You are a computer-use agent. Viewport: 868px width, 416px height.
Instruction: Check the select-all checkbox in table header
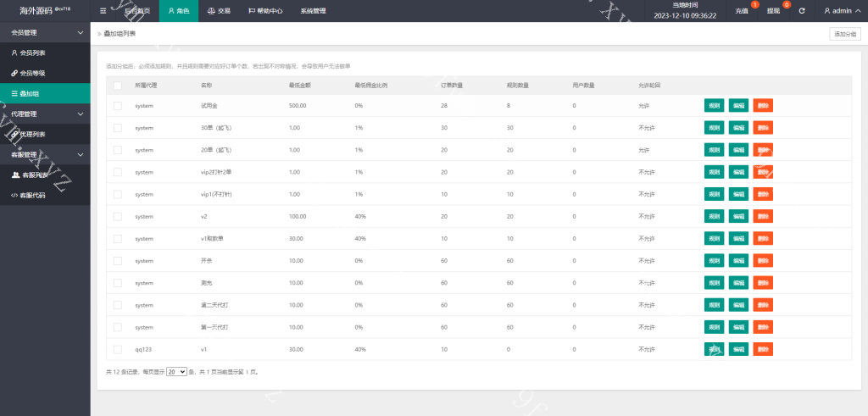117,86
